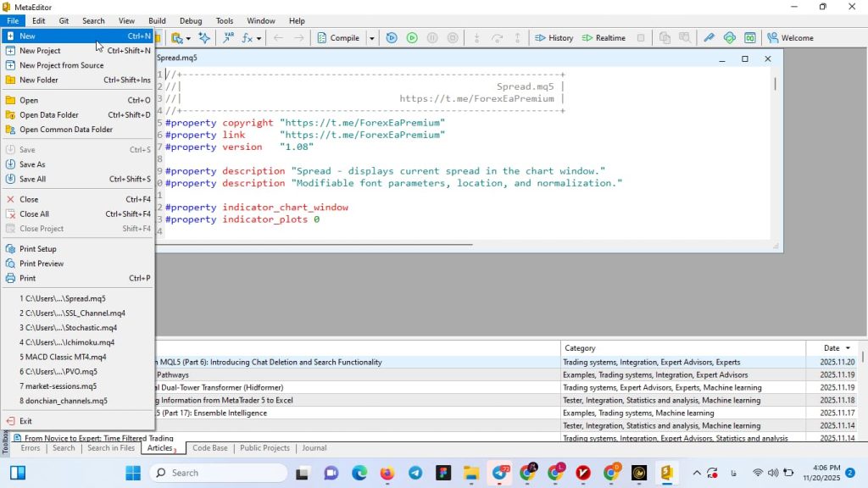Open the Tools menu
This screenshot has height=488, width=868.
(x=224, y=20)
